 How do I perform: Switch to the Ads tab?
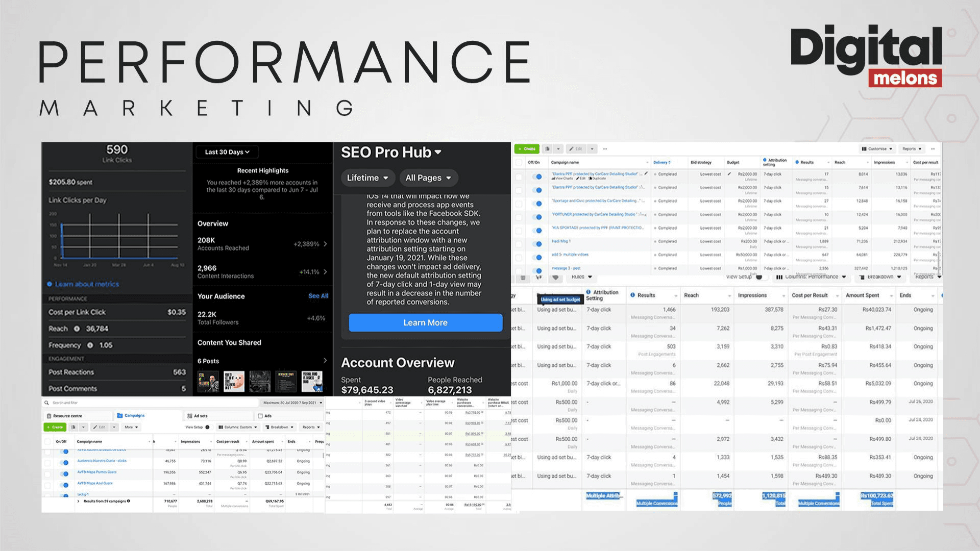click(x=265, y=416)
